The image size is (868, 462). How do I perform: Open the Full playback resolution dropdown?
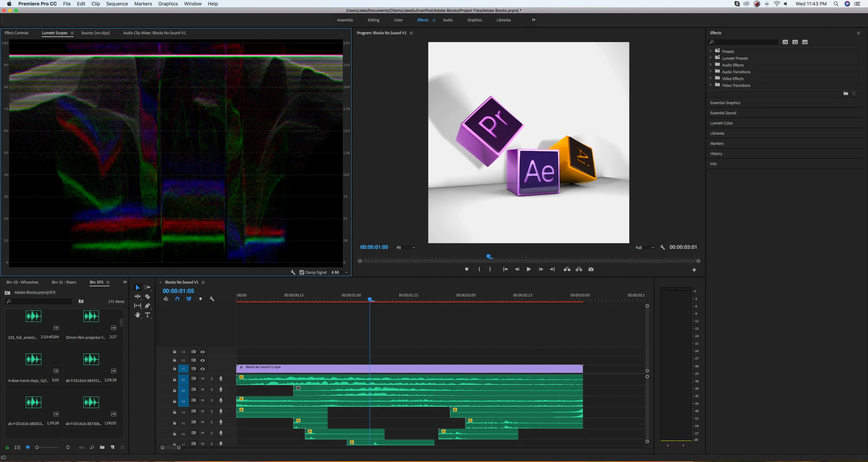[645, 248]
